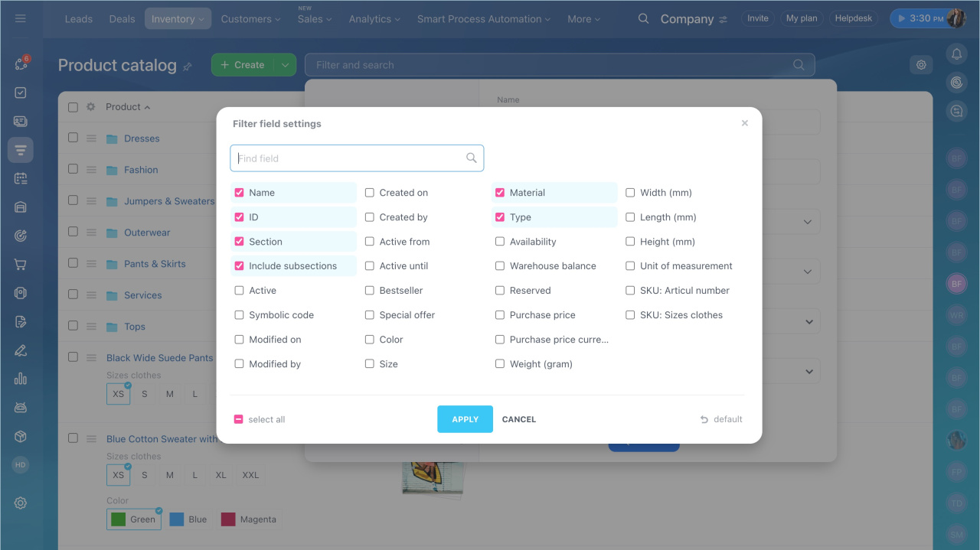Reset fields with the default link
Viewport: 980px width, 550px height.
point(721,419)
